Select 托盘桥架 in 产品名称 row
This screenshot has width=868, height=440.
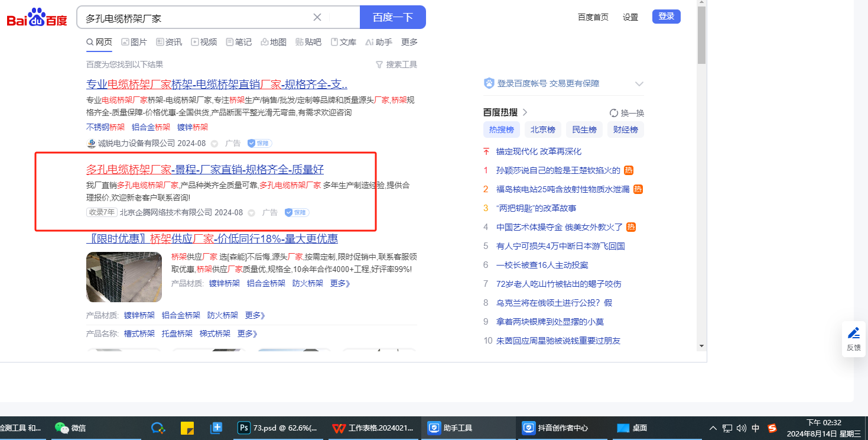point(177,334)
